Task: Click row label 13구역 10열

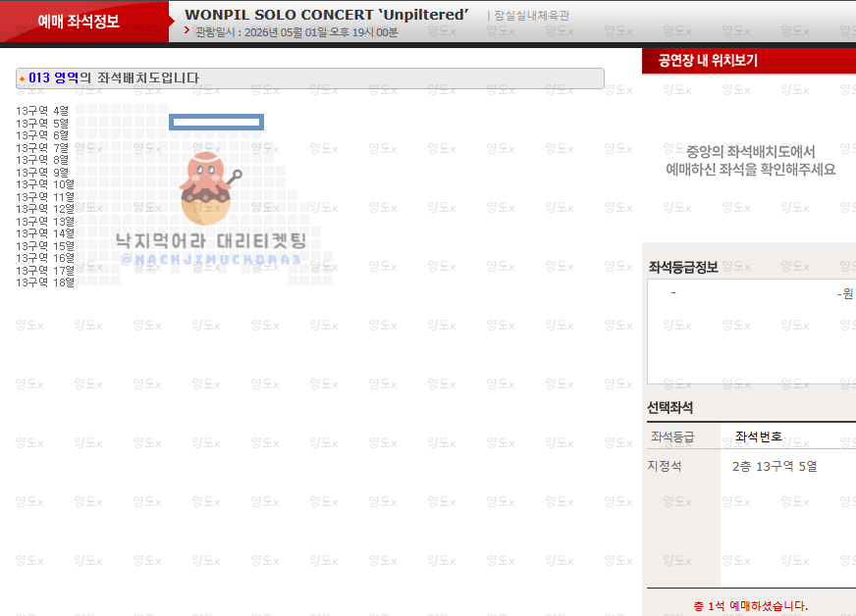Action: click(x=45, y=184)
